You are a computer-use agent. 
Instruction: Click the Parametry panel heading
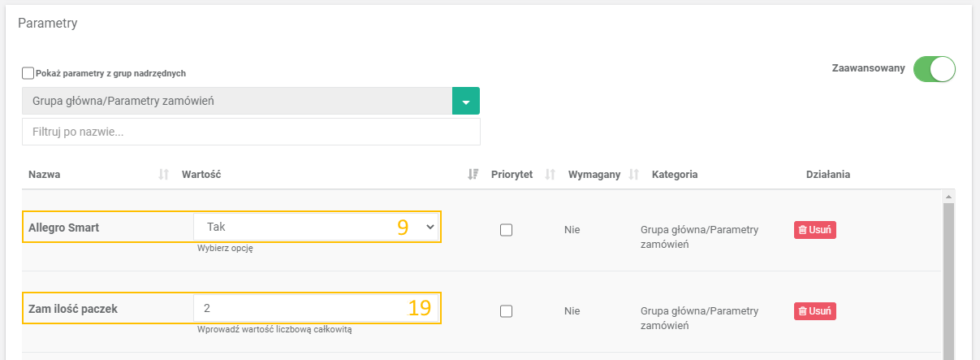(48, 24)
